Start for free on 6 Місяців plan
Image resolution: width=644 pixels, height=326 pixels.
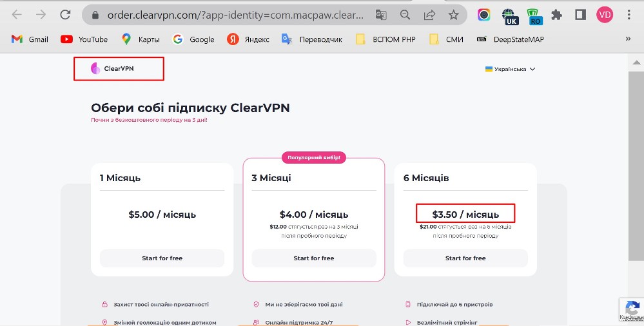[465, 258]
